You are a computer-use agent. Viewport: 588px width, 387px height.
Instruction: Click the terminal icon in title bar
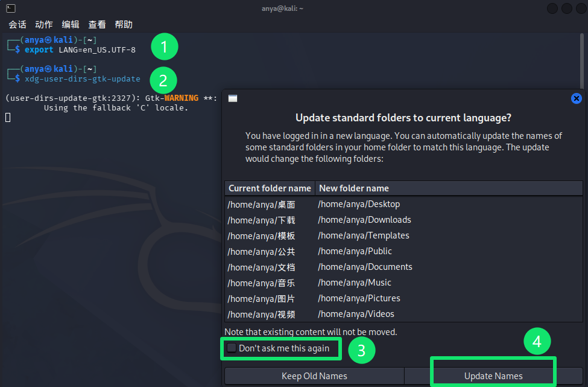pos(10,8)
